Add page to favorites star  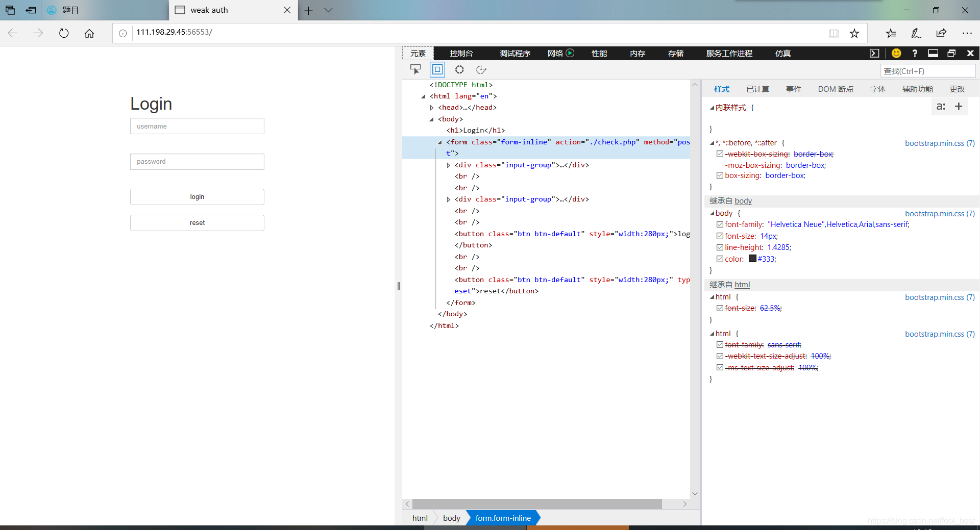854,33
